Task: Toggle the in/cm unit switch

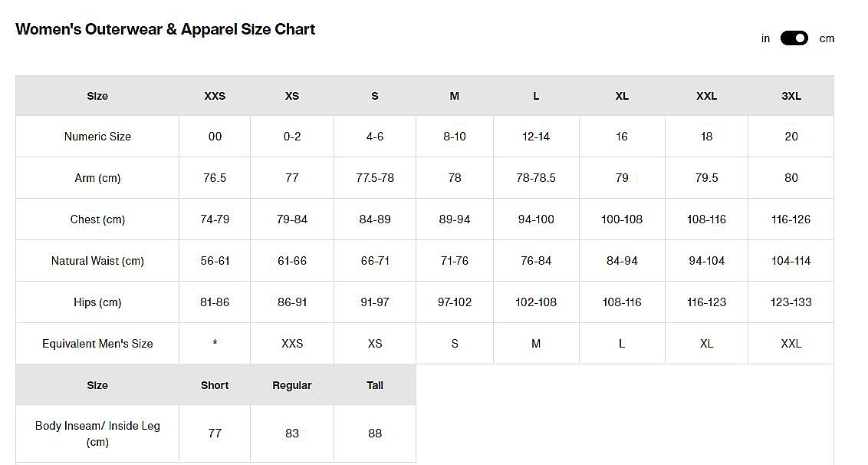Action: point(794,38)
